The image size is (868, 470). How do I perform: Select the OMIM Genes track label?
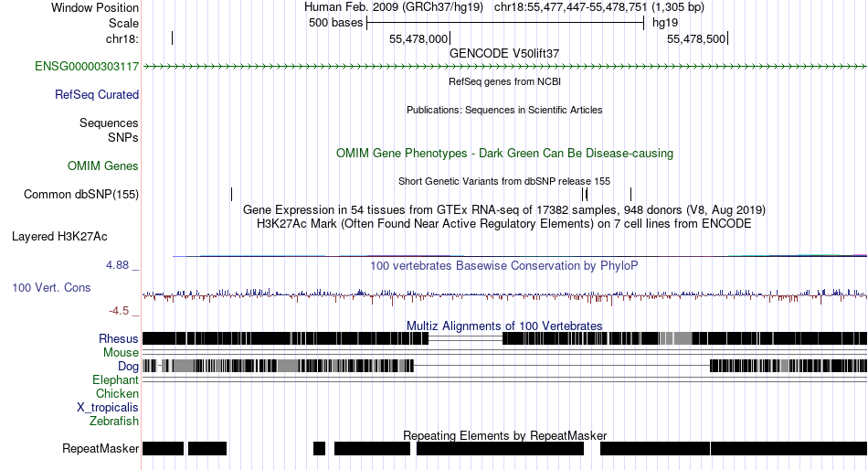pyautogui.click(x=103, y=166)
